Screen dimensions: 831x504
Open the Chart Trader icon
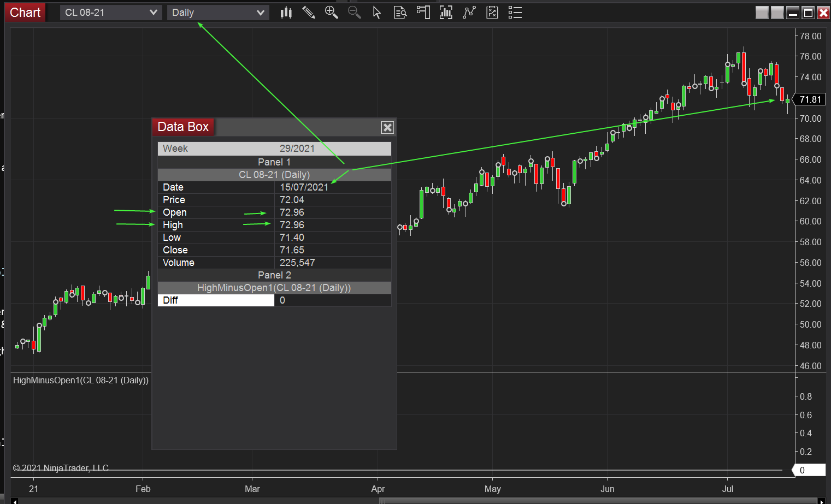coord(423,13)
